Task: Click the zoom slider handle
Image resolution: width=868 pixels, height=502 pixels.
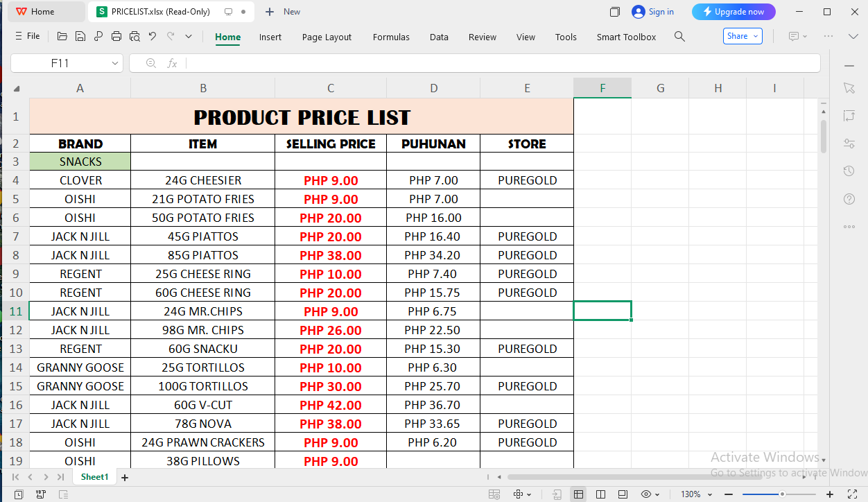Action: click(x=782, y=494)
